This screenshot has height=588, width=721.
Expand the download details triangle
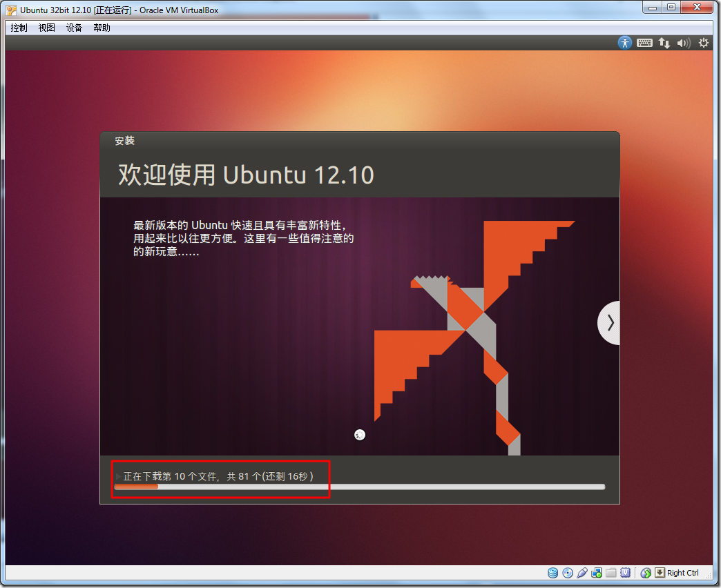(118, 476)
